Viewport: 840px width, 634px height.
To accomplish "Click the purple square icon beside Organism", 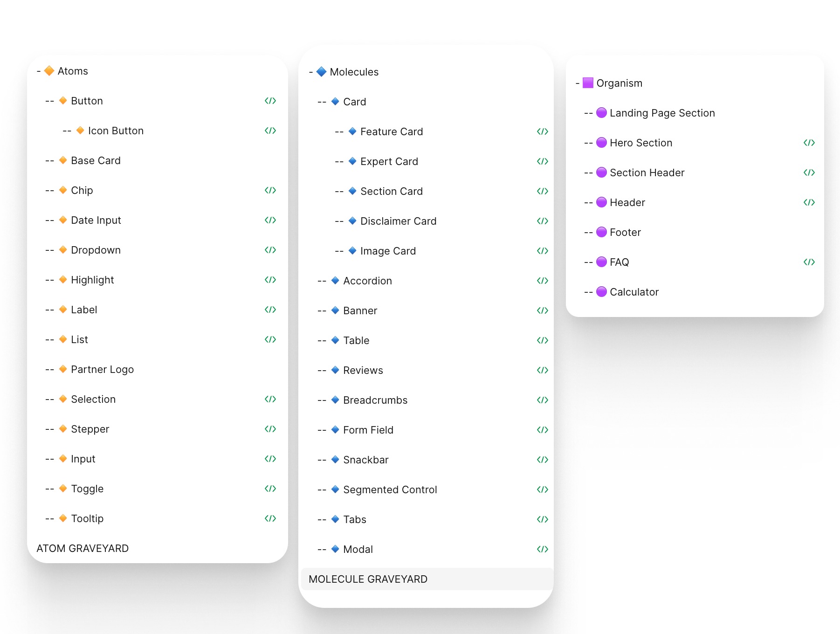I will coord(587,83).
